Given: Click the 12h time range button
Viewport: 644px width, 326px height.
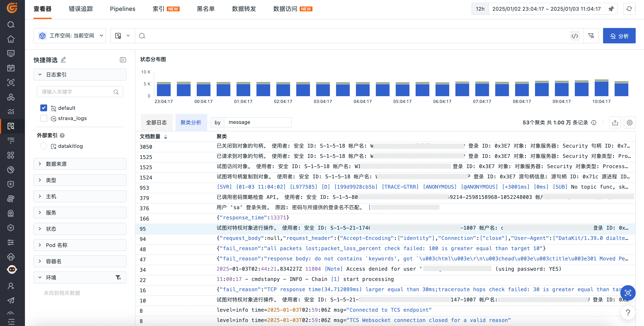Looking at the screenshot, I should click(x=480, y=9).
